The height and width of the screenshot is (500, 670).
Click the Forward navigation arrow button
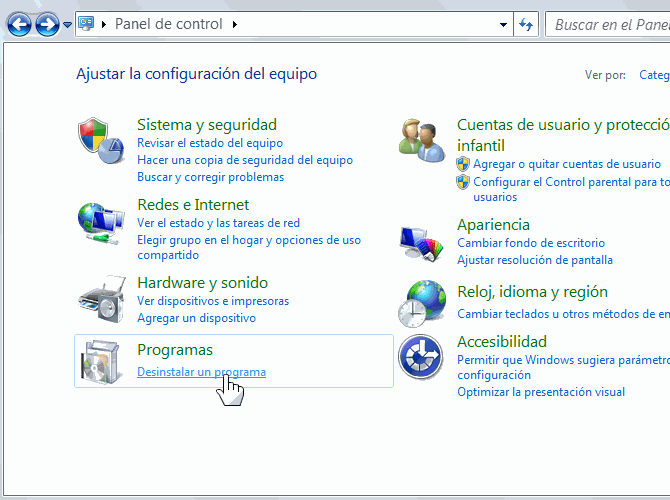[x=47, y=24]
